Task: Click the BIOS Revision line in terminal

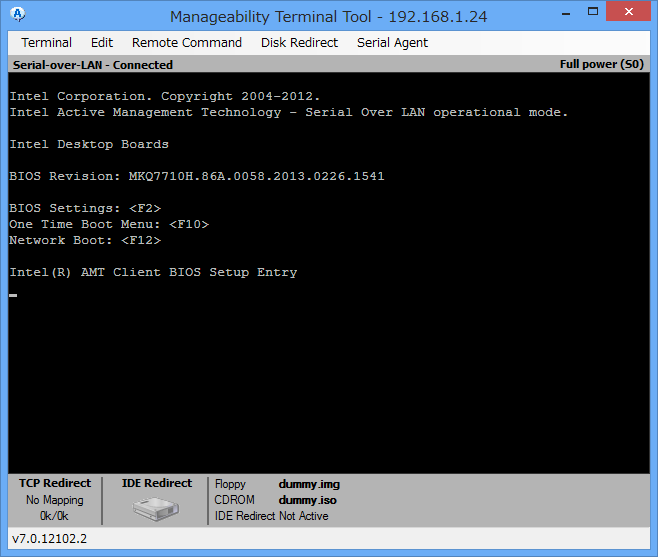Action: click(197, 176)
